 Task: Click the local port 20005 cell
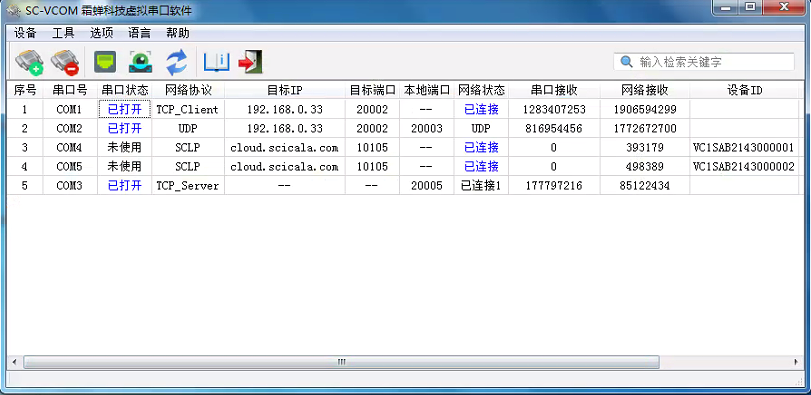(427, 186)
